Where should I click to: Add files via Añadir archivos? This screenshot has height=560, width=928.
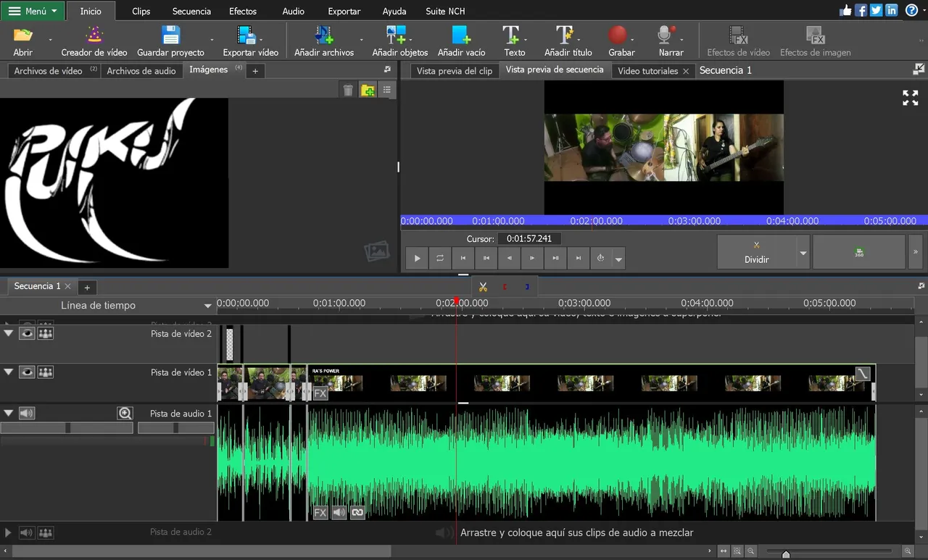click(x=324, y=41)
